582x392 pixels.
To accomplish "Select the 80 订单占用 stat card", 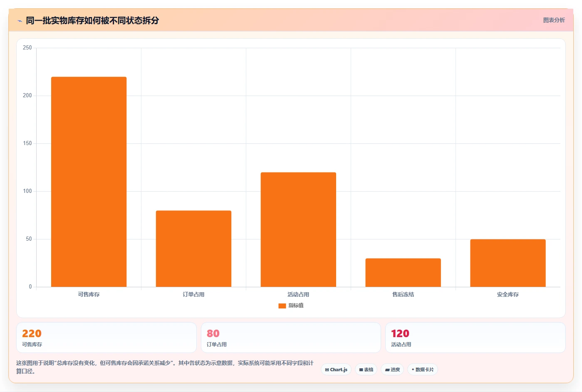I will tap(291, 338).
